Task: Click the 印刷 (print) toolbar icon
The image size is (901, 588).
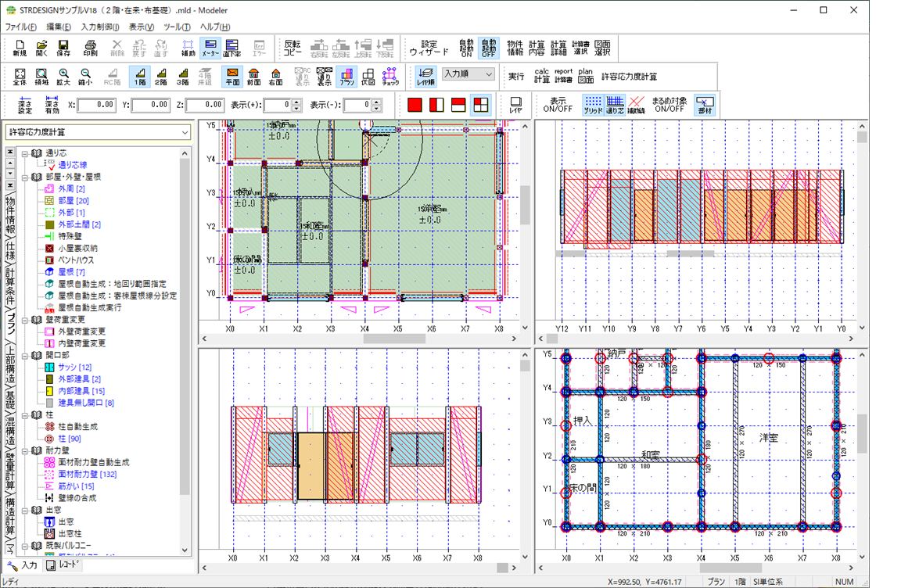Action: pos(91,48)
